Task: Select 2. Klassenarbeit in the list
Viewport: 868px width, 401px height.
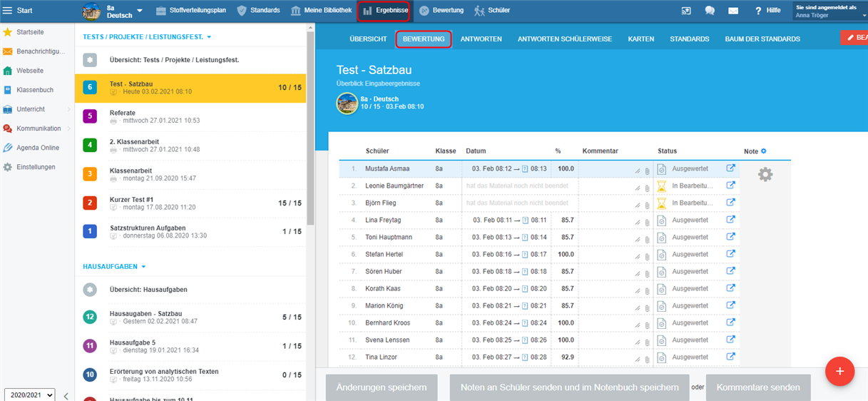Action: coord(190,145)
